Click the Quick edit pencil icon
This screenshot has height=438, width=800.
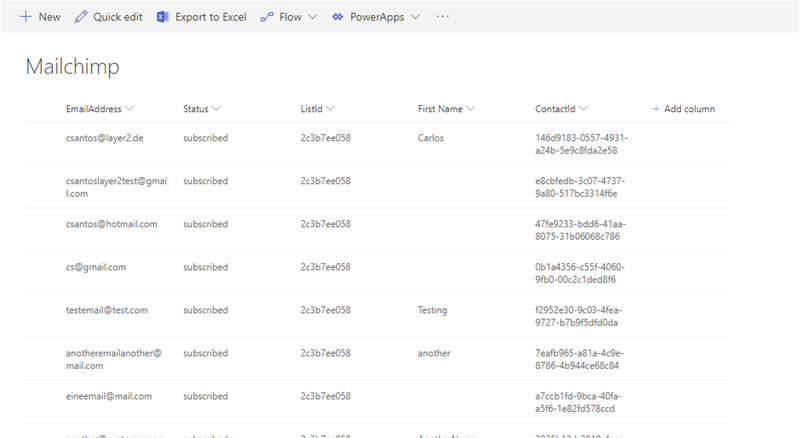click(x=81, y=17)
